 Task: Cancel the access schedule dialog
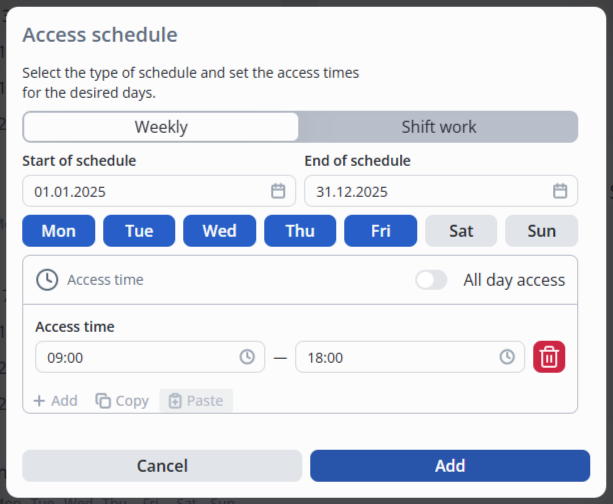point(162,466)
